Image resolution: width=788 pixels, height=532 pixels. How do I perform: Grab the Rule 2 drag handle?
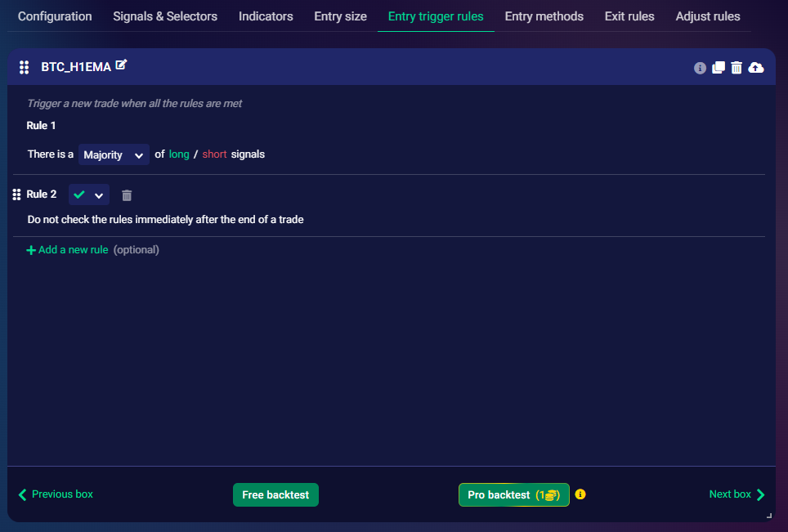tap(16, 194)
